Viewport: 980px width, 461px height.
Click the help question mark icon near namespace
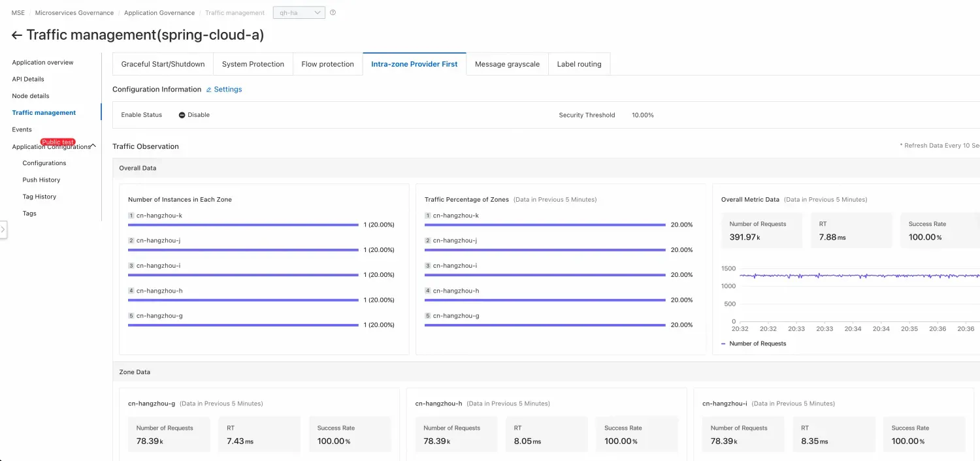point(333,12)
